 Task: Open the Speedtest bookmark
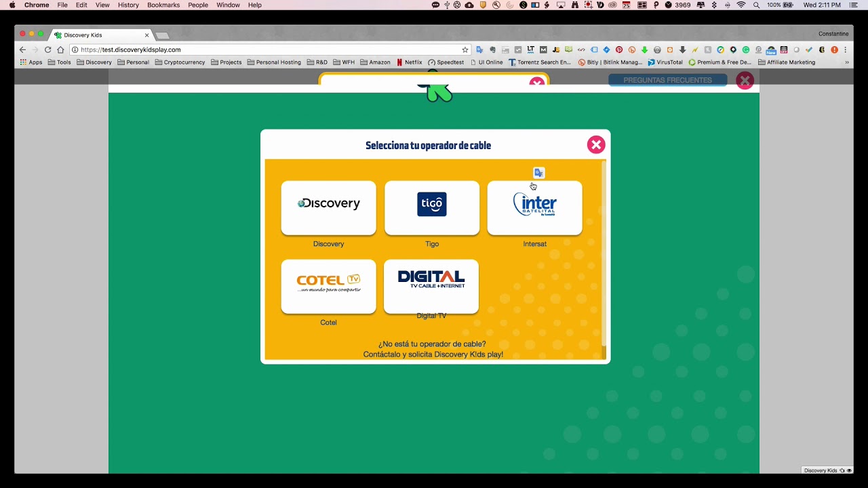[446, 62]
